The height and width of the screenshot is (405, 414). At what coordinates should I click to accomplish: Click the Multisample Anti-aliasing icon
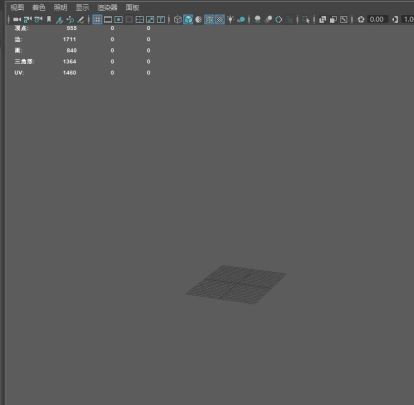279,20
